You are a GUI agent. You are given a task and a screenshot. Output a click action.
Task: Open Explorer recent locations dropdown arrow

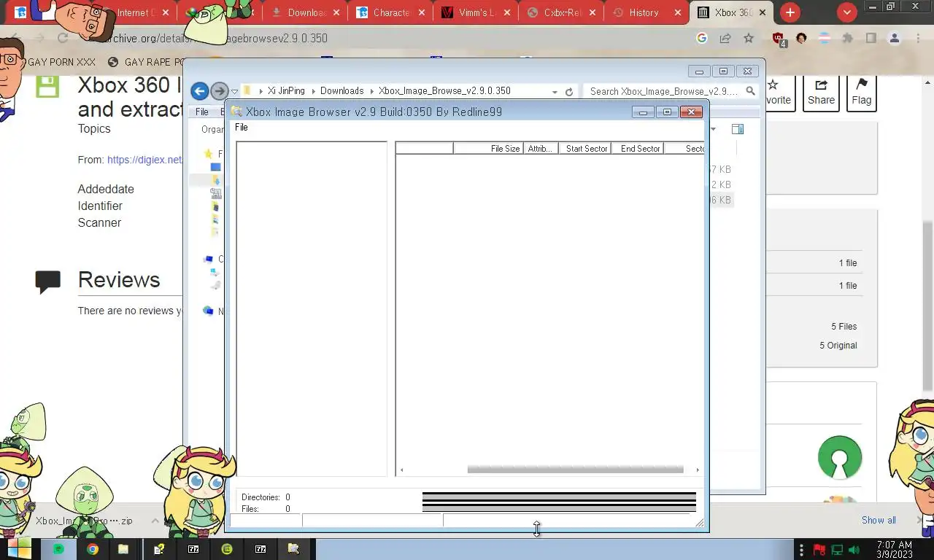pos(234,92)
